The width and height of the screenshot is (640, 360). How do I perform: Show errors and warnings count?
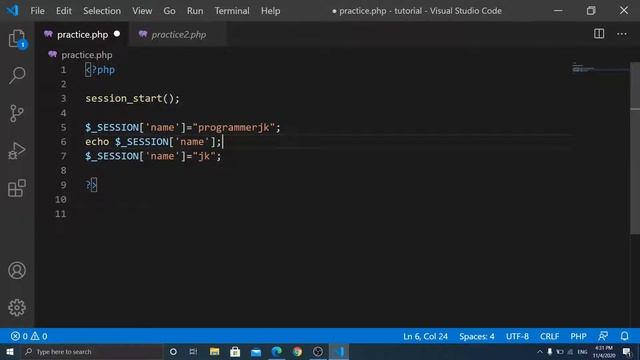coord(29,336)
